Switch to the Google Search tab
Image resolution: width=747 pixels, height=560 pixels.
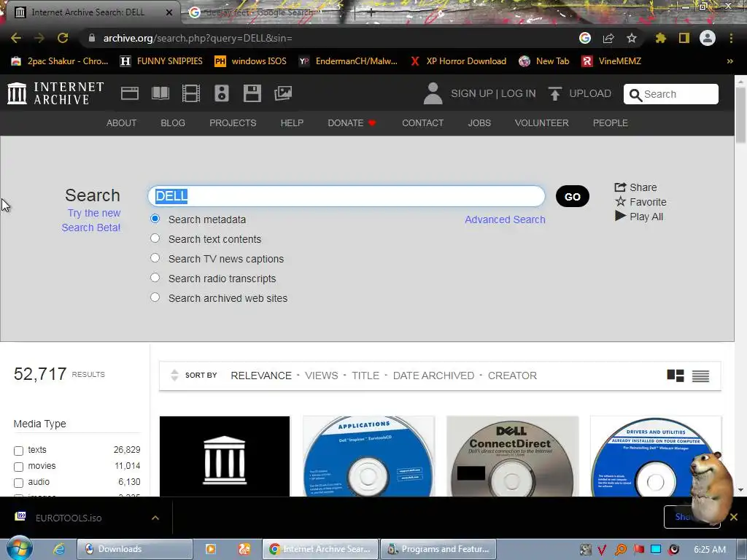pos(260,12)
